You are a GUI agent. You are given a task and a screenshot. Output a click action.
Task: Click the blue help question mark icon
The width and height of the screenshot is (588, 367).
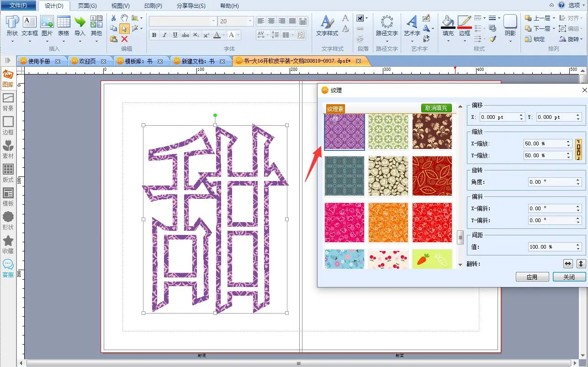coord(561,5)
